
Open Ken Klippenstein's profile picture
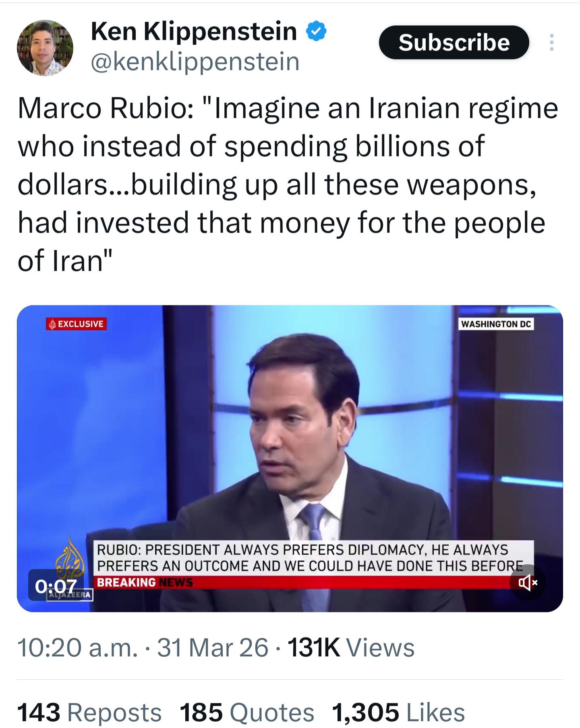point(45,48)
